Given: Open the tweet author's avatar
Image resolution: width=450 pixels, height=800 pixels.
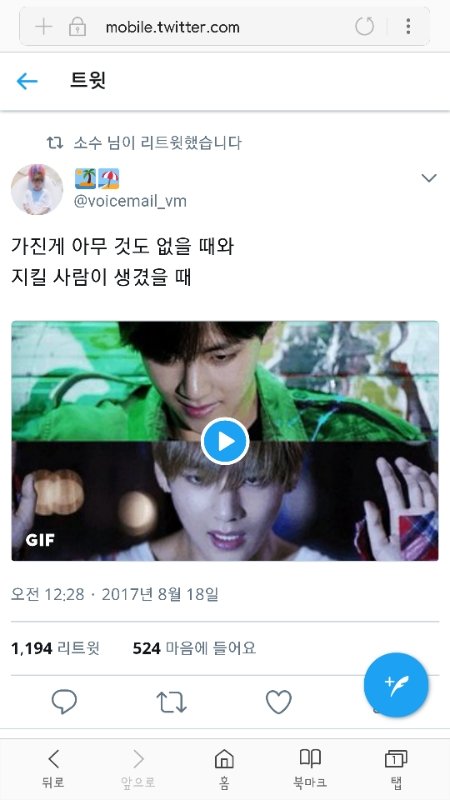Looking at the screenshot, I should coord(37,189).
